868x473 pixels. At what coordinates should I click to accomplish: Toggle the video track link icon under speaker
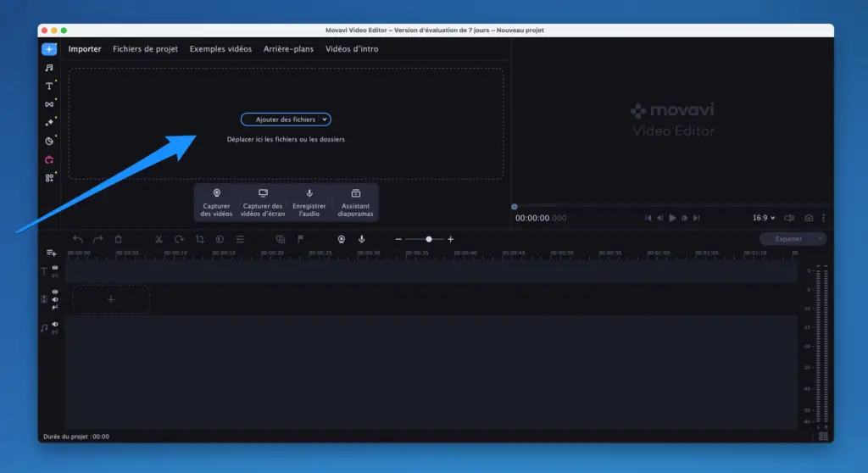click(55, 308)
